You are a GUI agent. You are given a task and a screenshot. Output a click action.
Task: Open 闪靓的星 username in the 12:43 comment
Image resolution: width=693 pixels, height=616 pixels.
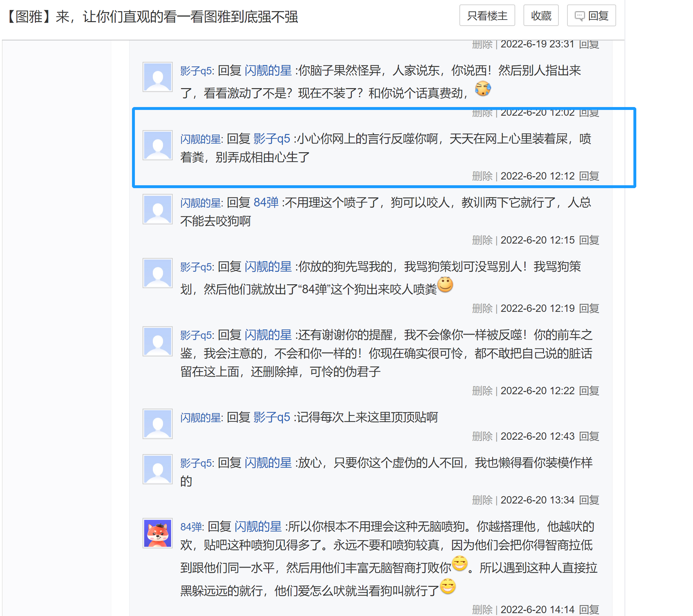201,418
